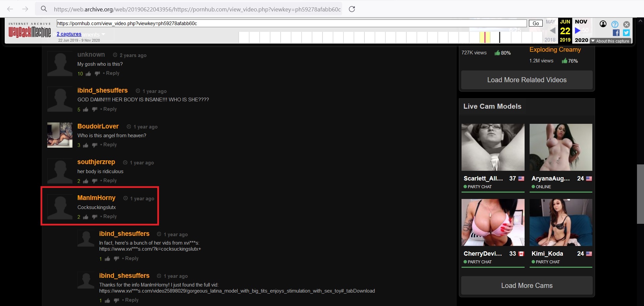Viewport: 644px width, 306px height.
Task: Click Load More Related Videos button
Action: (x=527, y=80)
